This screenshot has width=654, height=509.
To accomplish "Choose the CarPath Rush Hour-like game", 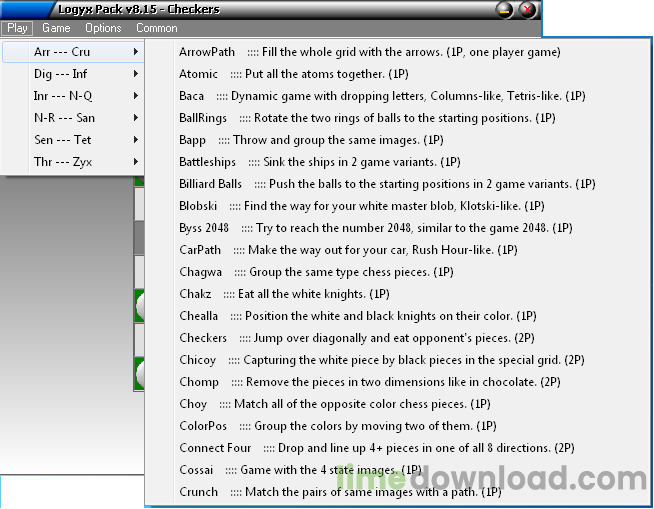I will [398, 250].
